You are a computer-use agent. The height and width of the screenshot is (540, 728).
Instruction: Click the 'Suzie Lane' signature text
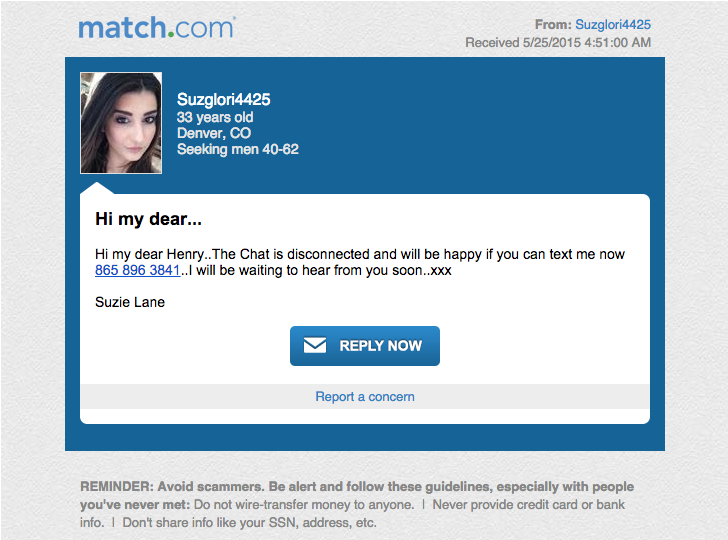130,302
